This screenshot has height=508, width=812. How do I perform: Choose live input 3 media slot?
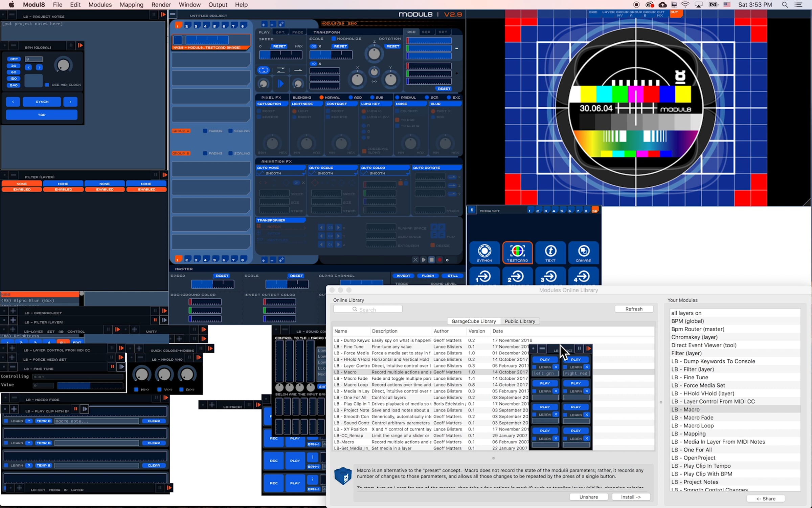[x=550, y=276]
